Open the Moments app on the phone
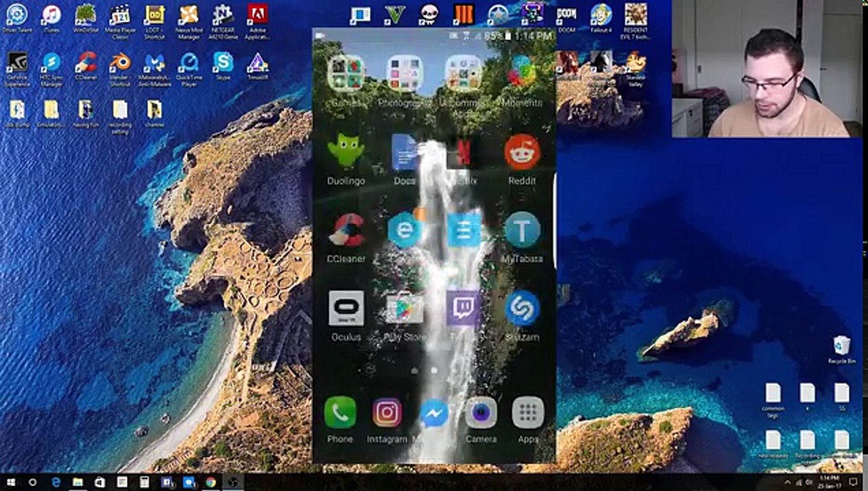 click(x=522, y=73)
